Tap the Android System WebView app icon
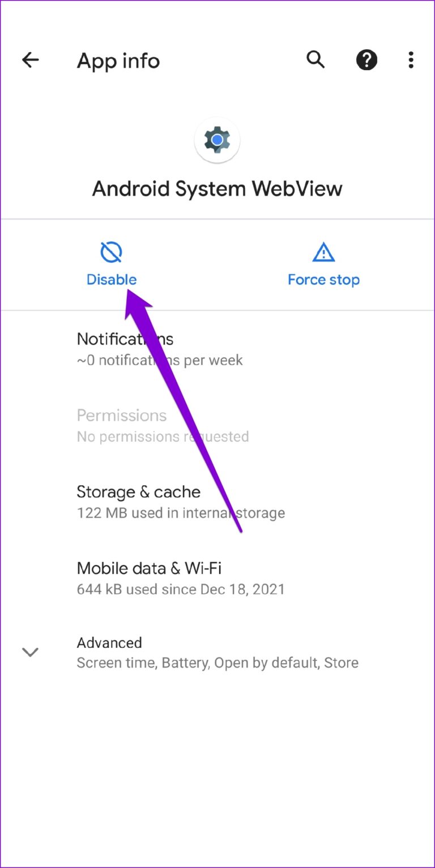 (217, 140)
